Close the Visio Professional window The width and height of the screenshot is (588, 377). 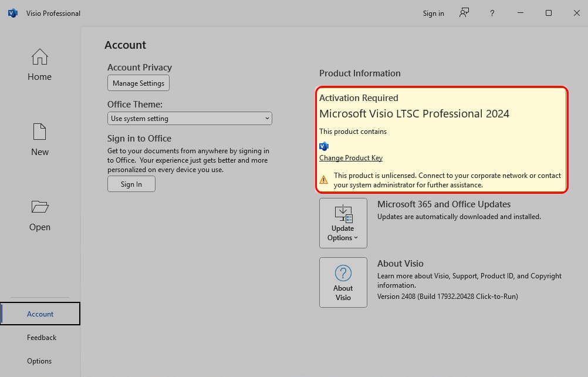(577, 13)
